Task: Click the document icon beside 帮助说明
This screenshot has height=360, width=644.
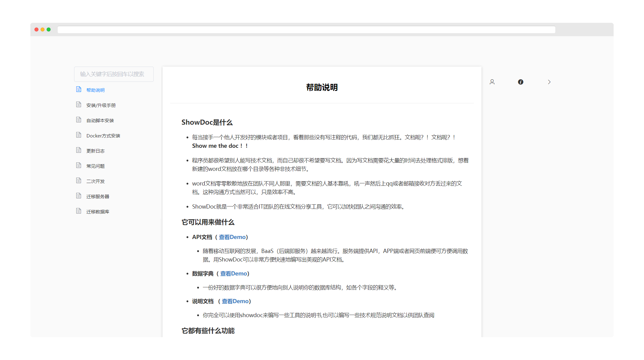Action: (x=79, y=89)
